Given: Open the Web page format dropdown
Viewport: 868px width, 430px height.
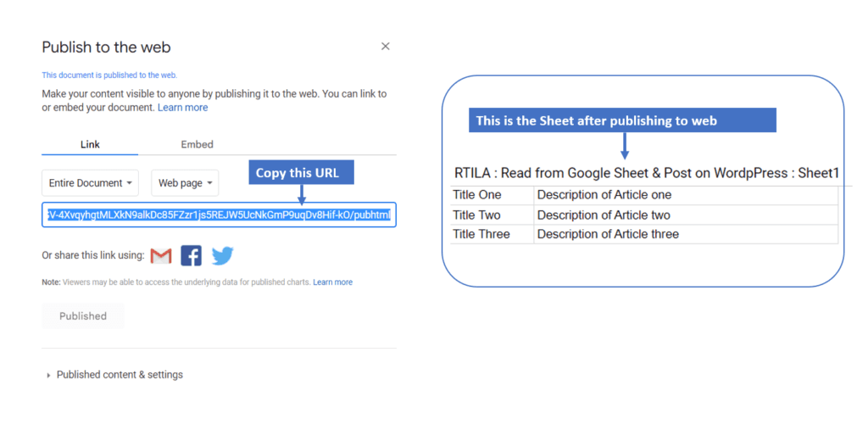Looking at the screenshot, I should pos(185,183).
